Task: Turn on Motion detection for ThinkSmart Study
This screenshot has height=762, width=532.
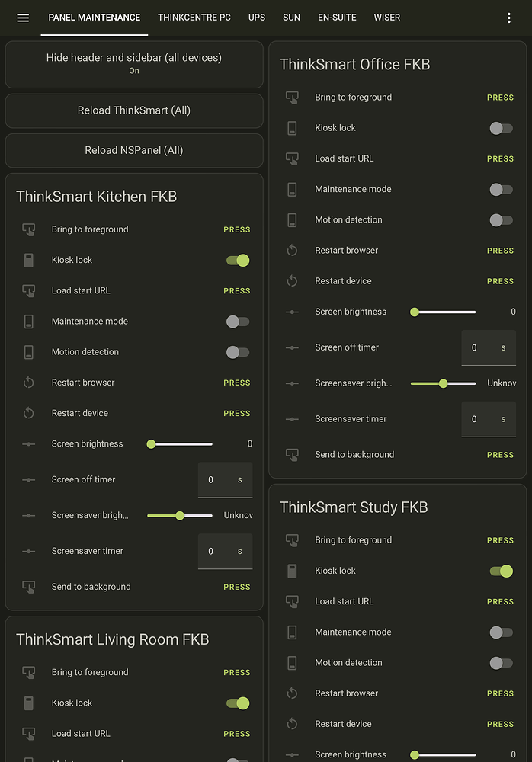Action: pos(501,662)
